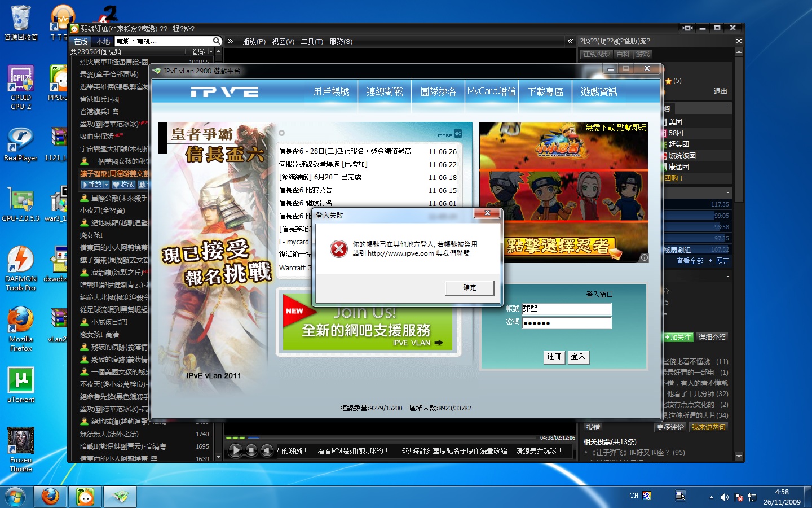This screenshot has width=812, height=508.
Task: Toggle PPS player volume speaker button
Action: [267, 450]
